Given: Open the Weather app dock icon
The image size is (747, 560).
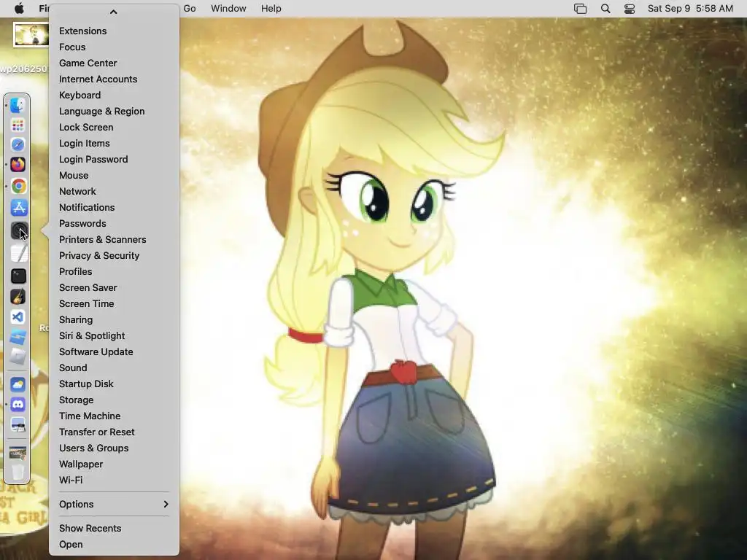Looking at the screenshot, I should 18,384.
